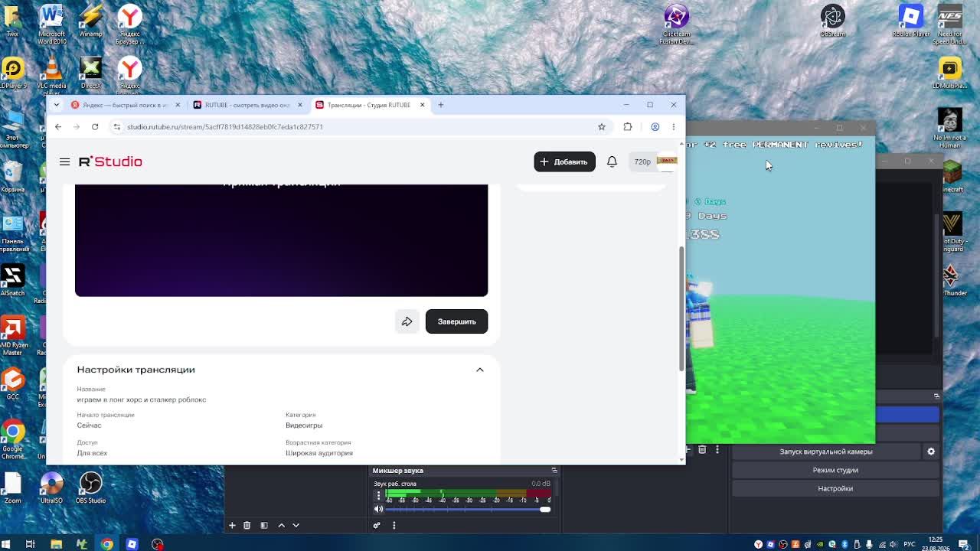Adjust the Звук раб. стола volume slider

coord(468,510)
